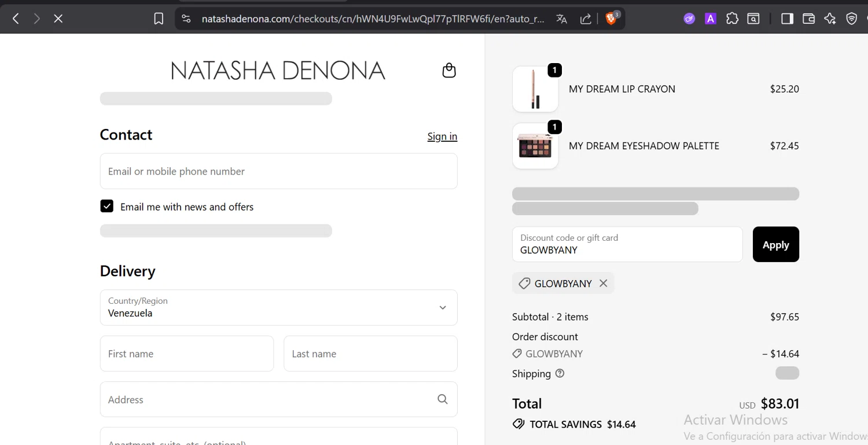This screenshot has height=445, width=868.
Task: Click the Address input field
Action: (279, 399)
